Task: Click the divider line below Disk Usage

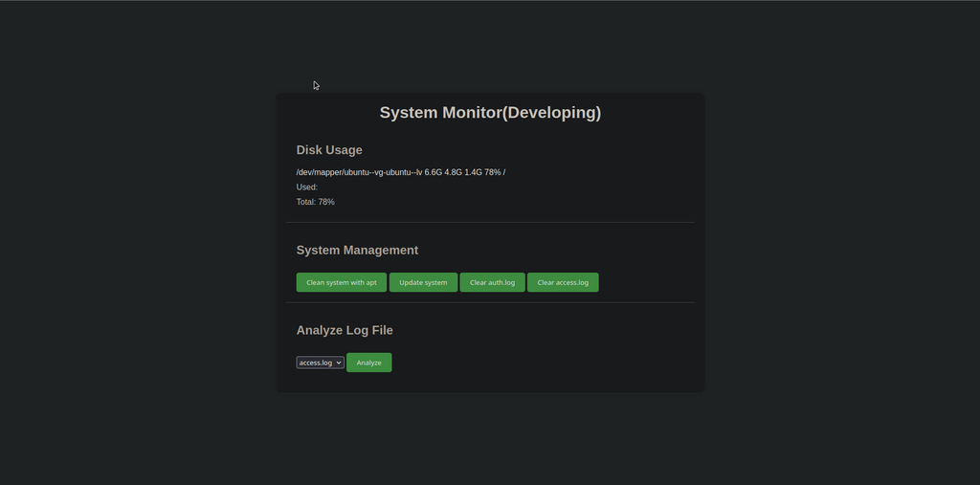Action: tap(490, 223)
